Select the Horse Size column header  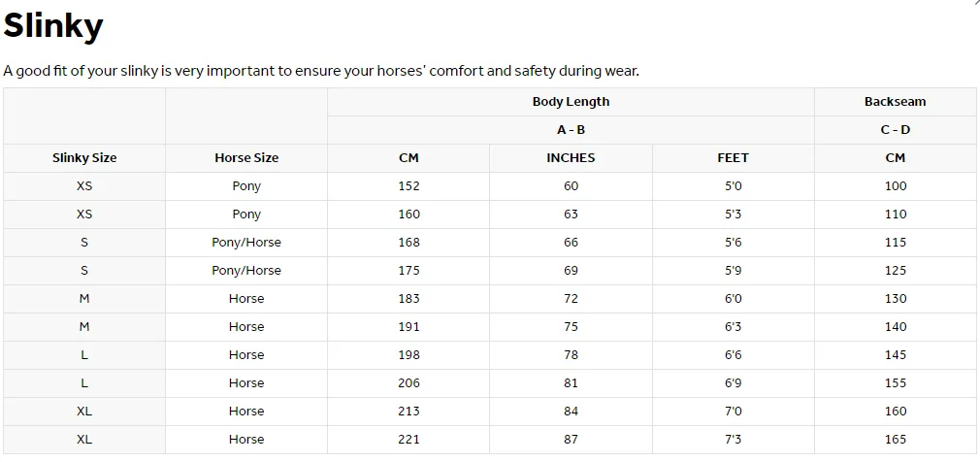pyautogui.click(x=246, y=158)
